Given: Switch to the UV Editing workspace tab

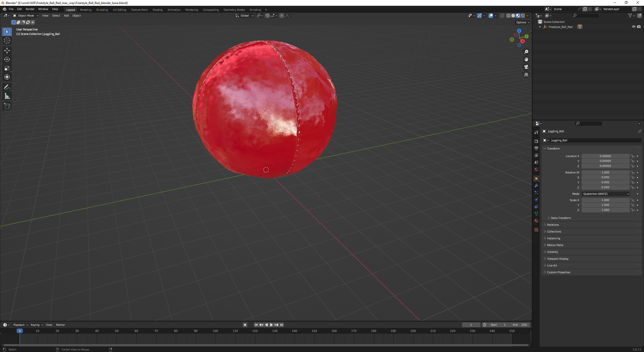Looking at the screenshot, I should (119, 10).
